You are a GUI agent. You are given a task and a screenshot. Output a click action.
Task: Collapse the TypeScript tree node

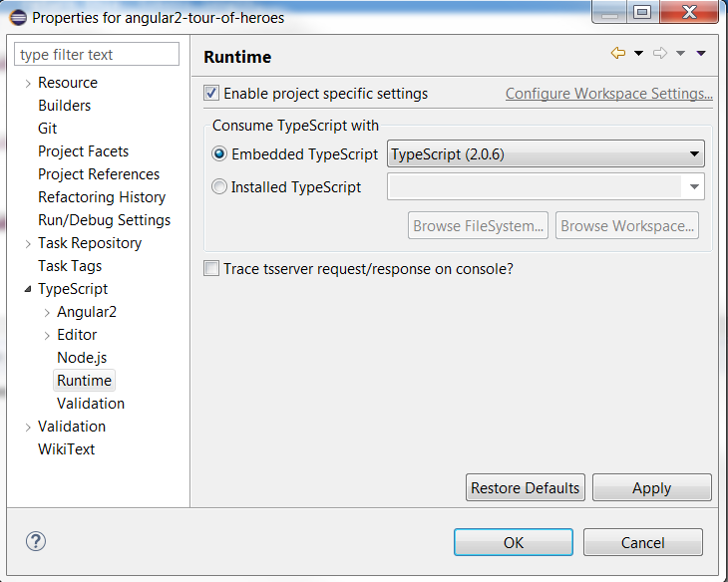[x=28, y=289]
